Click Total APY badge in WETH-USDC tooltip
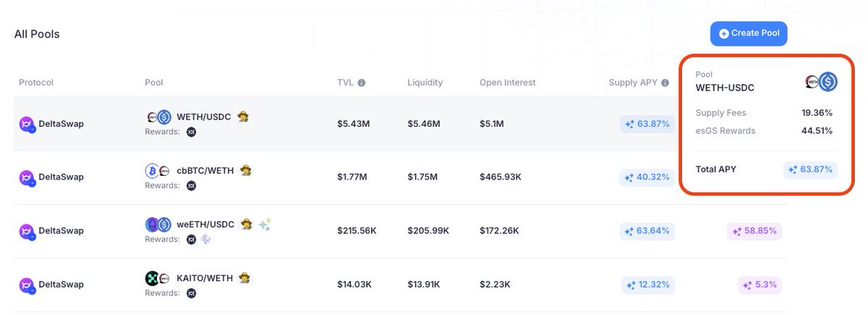This screenshot has width=868, height=315. [810, 169]
